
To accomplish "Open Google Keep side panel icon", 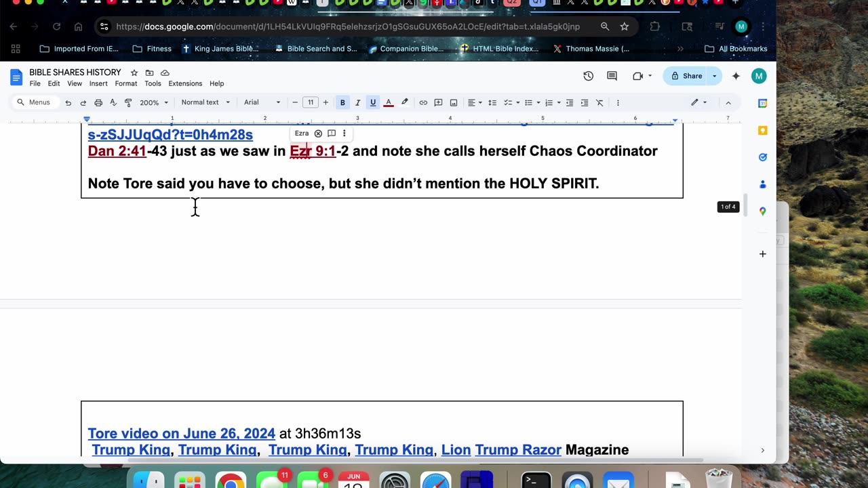I will [x=763, y=130].
